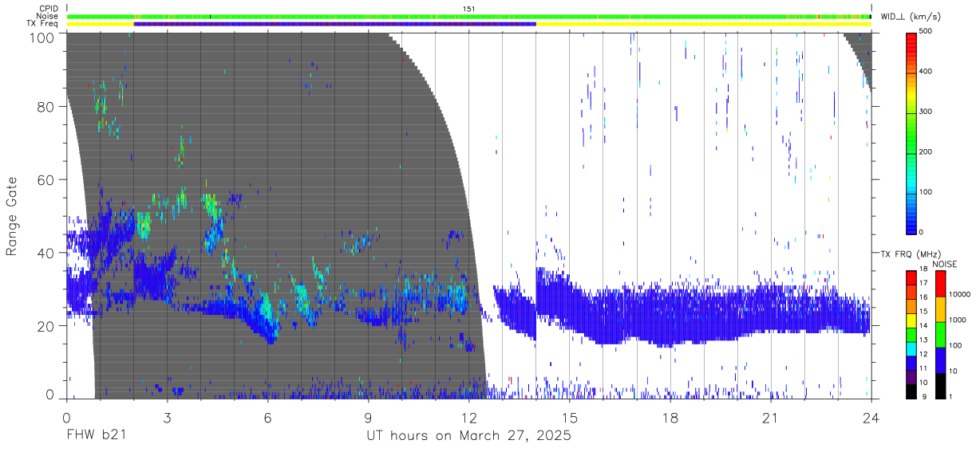Click the 9 MHz label on TX legend
This screenshot has width=980, height=452.
click(925, 397)
